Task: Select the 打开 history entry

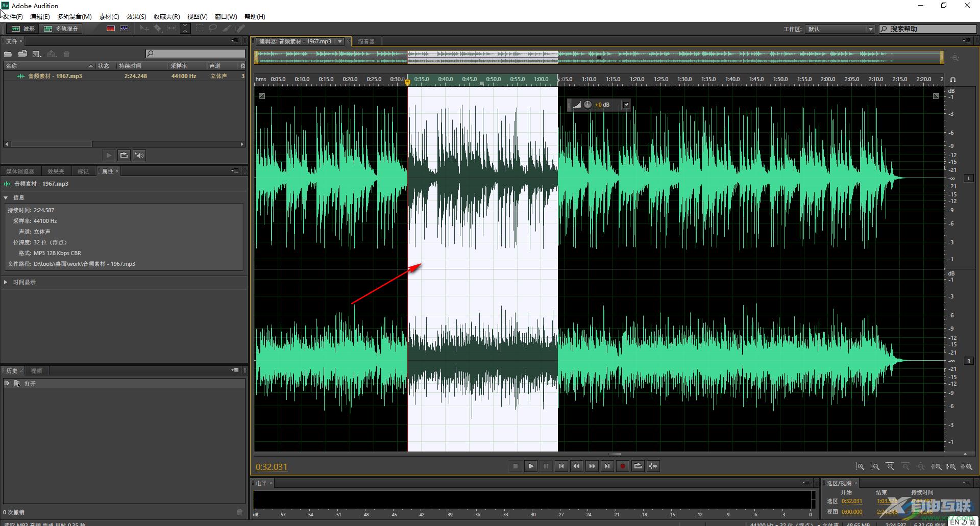Action: pyautogui.click(x=124, y=384)
